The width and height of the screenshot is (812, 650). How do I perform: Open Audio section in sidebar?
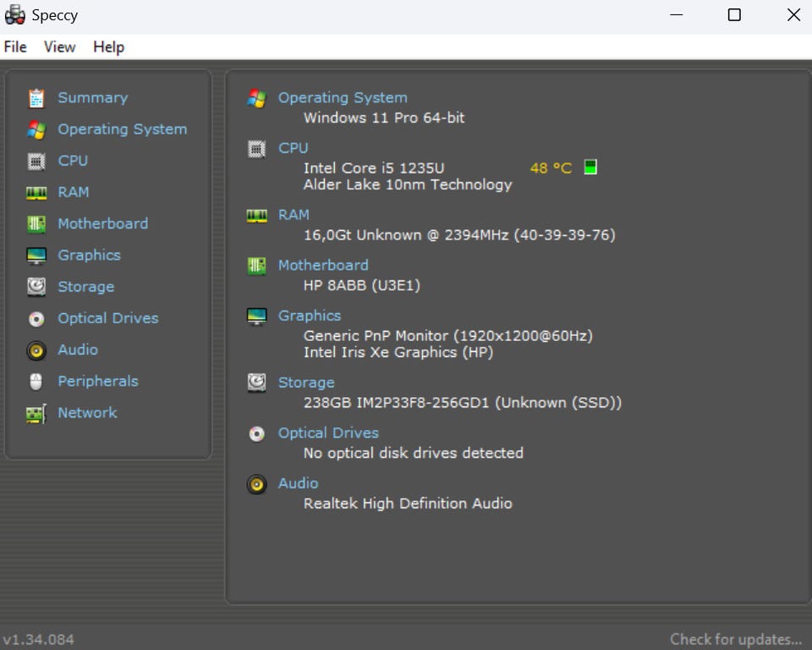click(78, 350)
